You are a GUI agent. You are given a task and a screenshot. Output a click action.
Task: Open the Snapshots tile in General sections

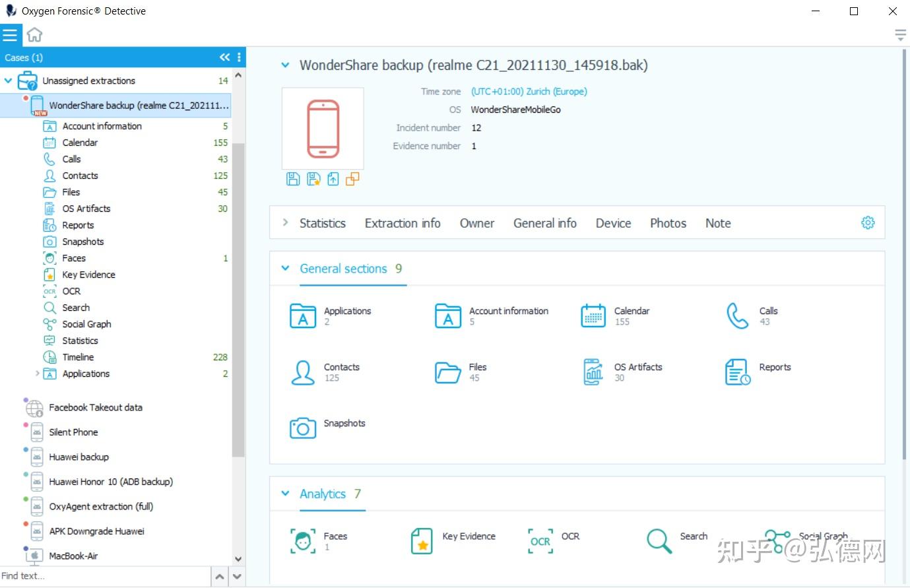tap(327, 428)
